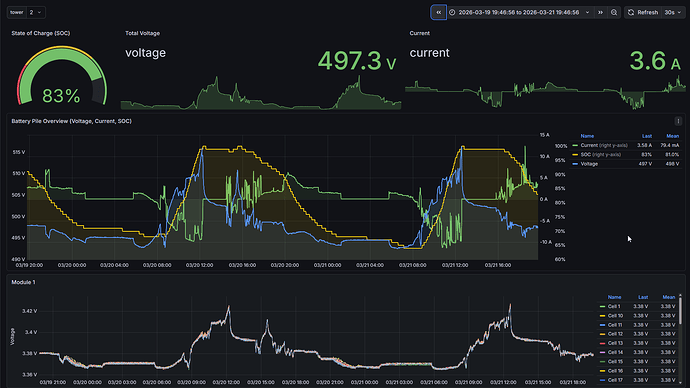Toggle the Voltage series in overview legend
The image size is (690, 388).
click(589, 164)
